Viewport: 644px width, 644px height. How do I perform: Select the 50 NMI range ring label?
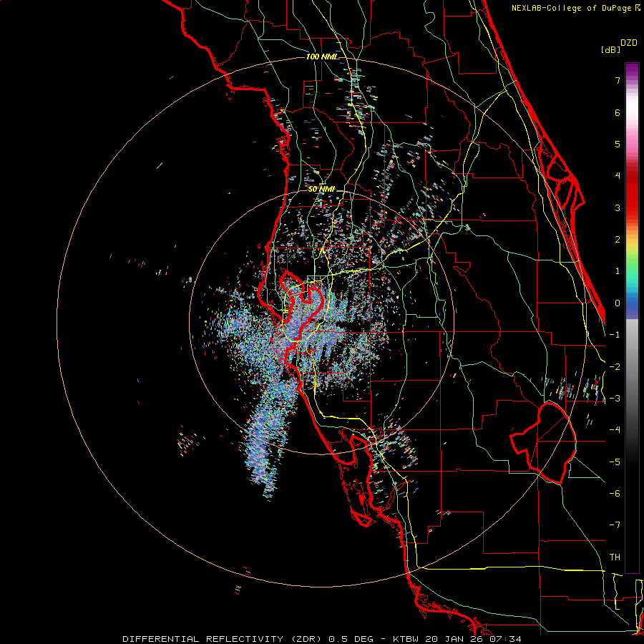pos(321,189)
